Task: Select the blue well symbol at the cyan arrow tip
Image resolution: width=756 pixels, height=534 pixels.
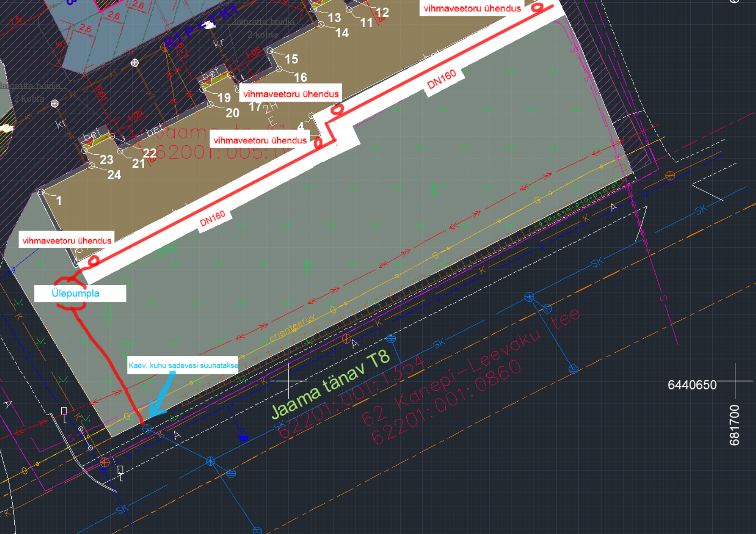Action: [x=147, y=429]
